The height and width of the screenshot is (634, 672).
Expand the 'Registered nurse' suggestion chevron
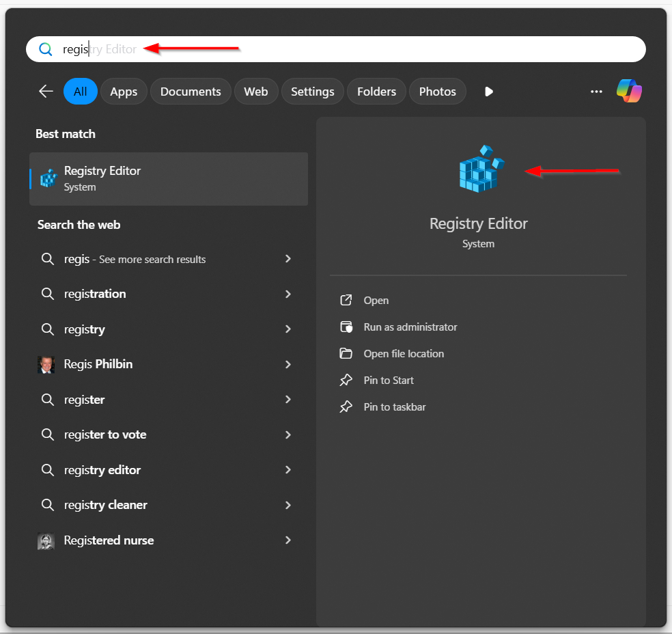tap(288, 540)
